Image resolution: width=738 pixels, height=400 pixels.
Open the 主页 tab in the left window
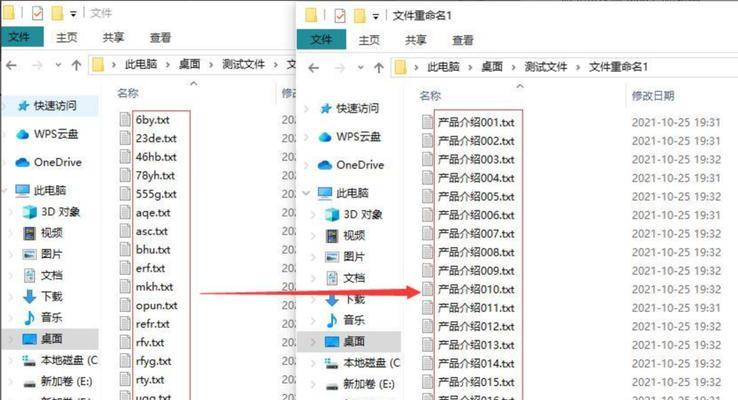pyautogui.click(x=66, y=37)
